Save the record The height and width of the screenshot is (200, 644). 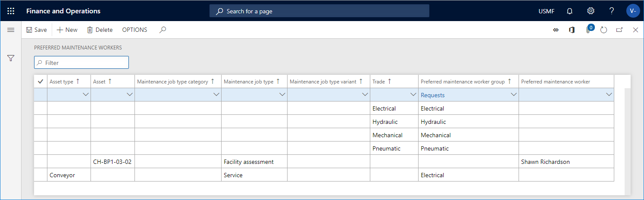pyautogui.click(x=36, y=30)
